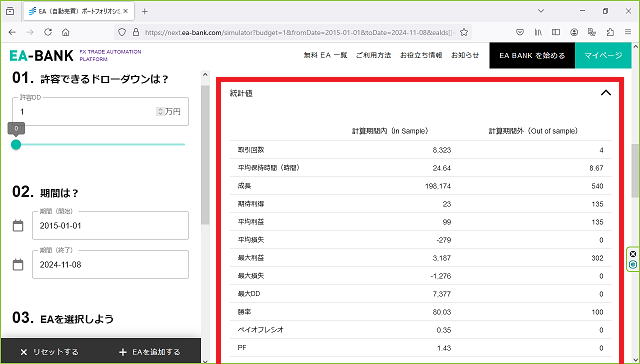Click the 最大利益 value 3,187
The height and width of the screenshot is (364, 640).
tap(442, 258)
